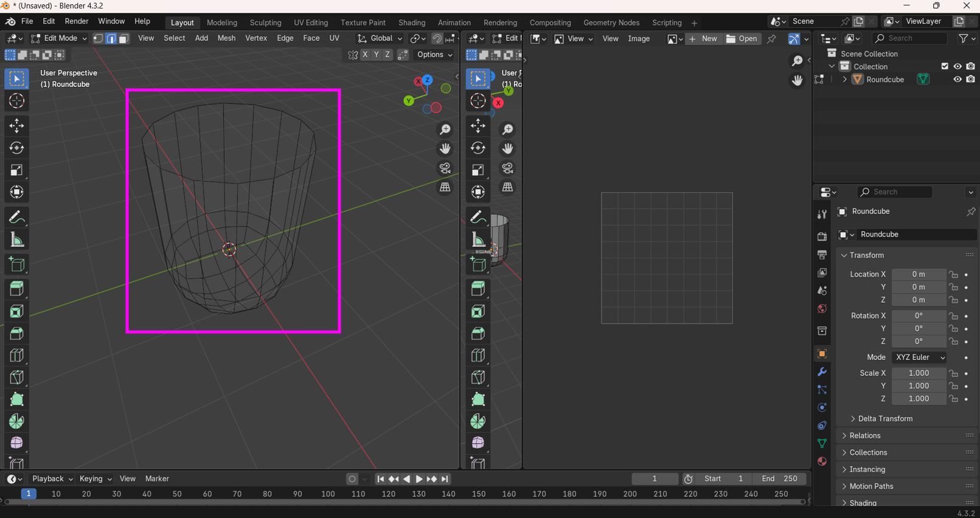
Task: Disable Roundcube in renders camera icon
Action: [971, 79]
